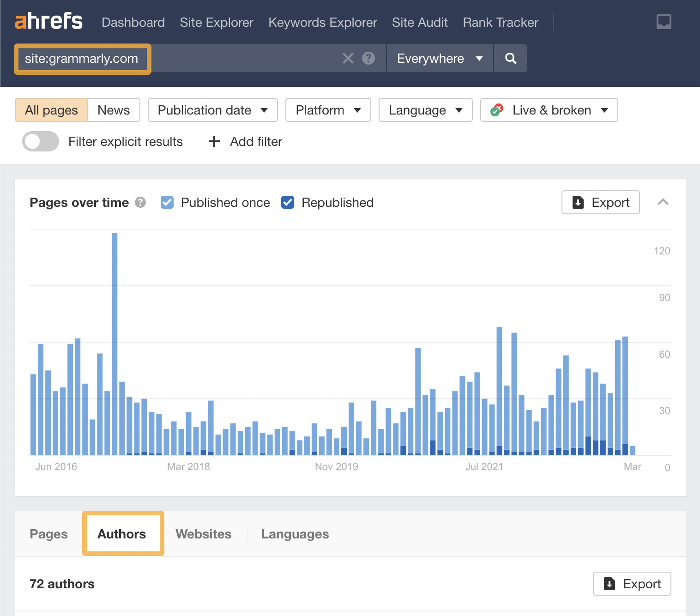Switch to the Websites tab
The image size is (700, 616).
click(x=203, y=534)
